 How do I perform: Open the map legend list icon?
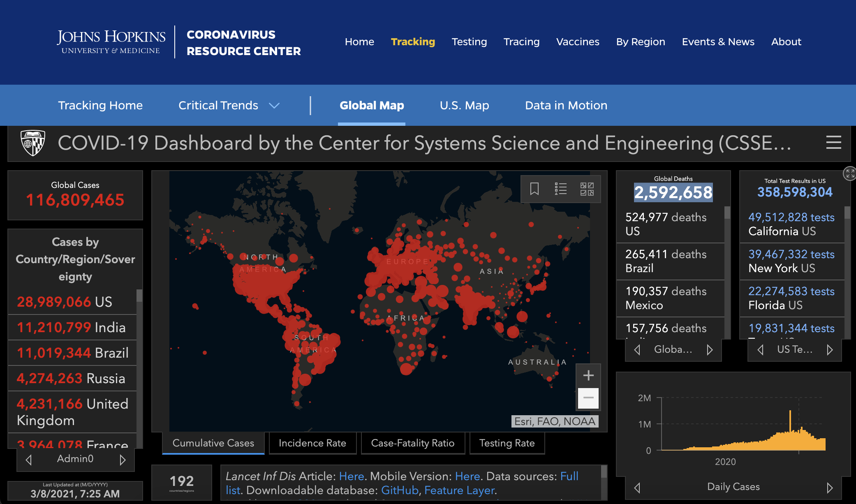point(560,189)
